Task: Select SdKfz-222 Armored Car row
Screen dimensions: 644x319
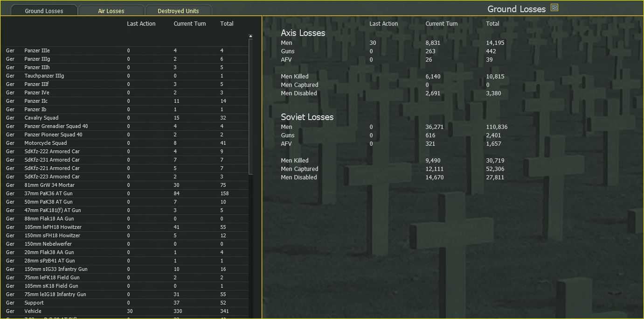Action: pyautogui.click(x=126, y=151)
